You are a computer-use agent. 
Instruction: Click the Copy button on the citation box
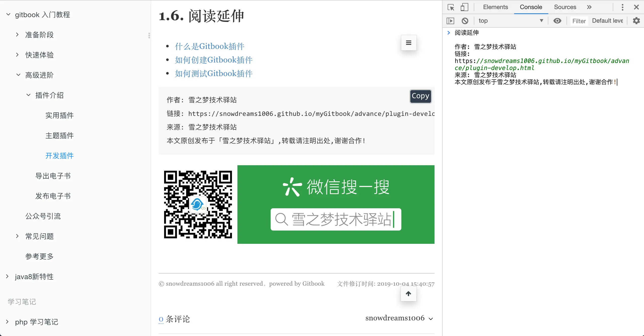pos(420,96)
